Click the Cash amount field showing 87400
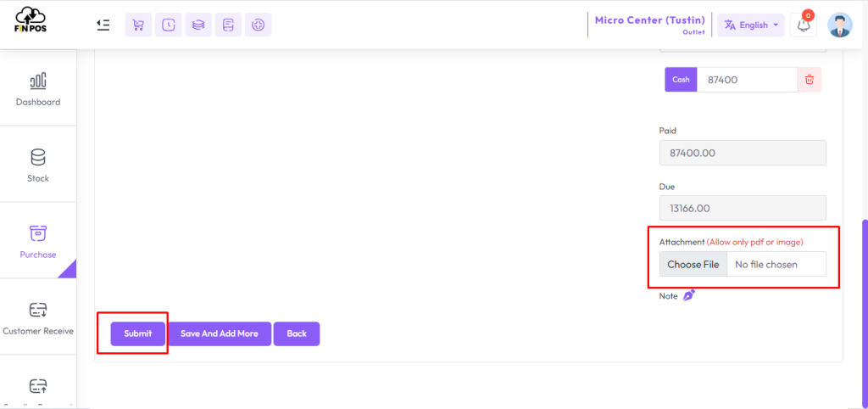This screenshot has height=409, width=868. [747, 80]
